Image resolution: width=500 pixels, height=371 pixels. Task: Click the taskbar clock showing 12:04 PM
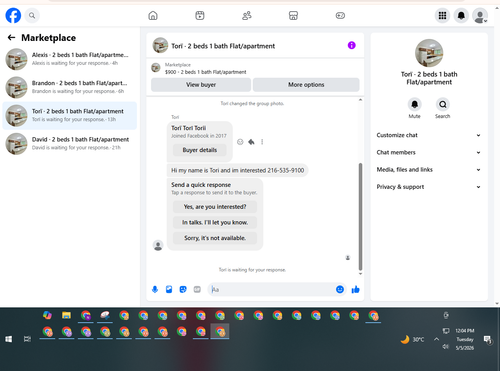(x=465, y=339)
